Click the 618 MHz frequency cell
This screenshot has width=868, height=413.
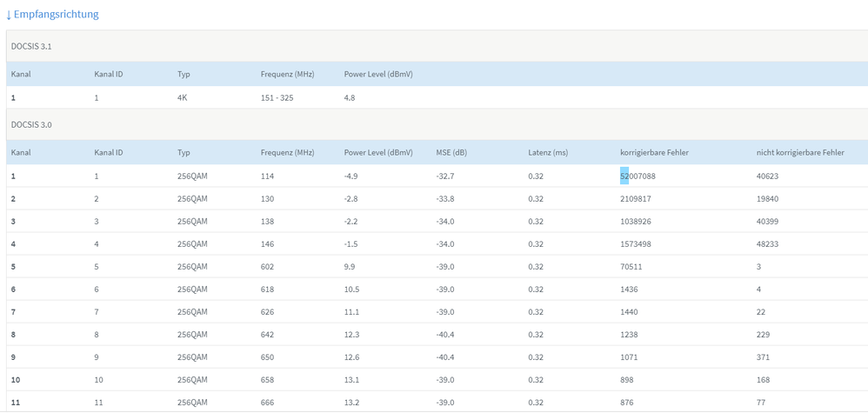click(x=267, y=290)
